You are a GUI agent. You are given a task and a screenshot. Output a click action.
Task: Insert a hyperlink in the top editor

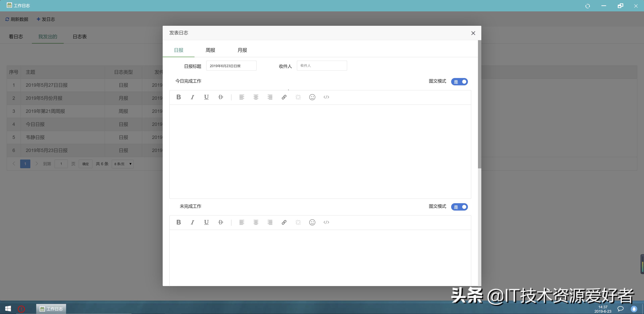coord(284,97)
